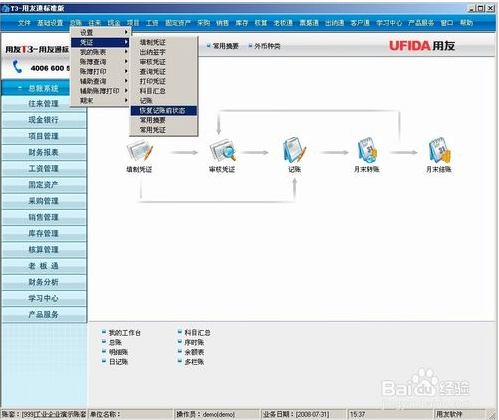This screenshot has width=499, height=420.
Task: Click the 业务日期 status bar field
Action: [295, 414]
